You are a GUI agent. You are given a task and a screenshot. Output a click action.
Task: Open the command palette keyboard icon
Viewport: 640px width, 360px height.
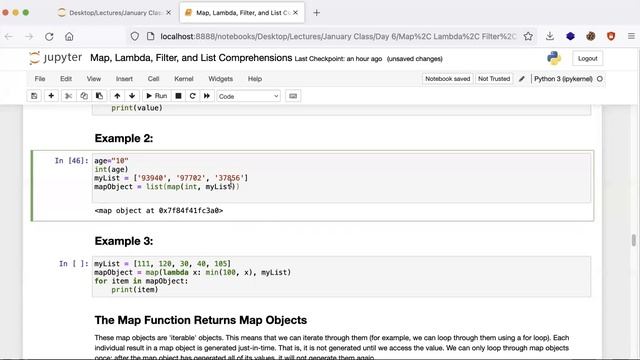coord(293,96)
